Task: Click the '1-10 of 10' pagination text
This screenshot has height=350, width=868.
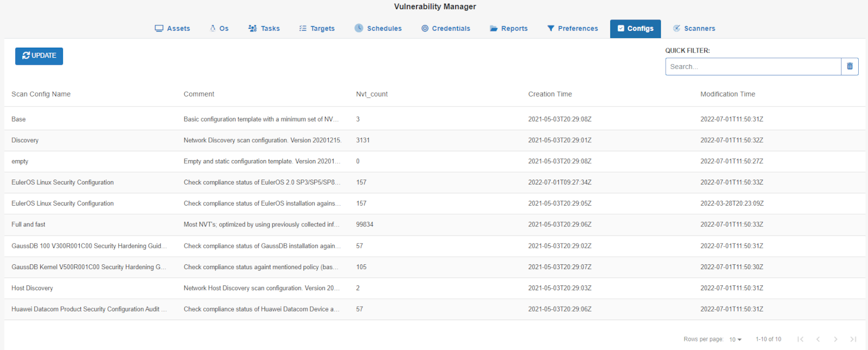Action: [768, 339]
